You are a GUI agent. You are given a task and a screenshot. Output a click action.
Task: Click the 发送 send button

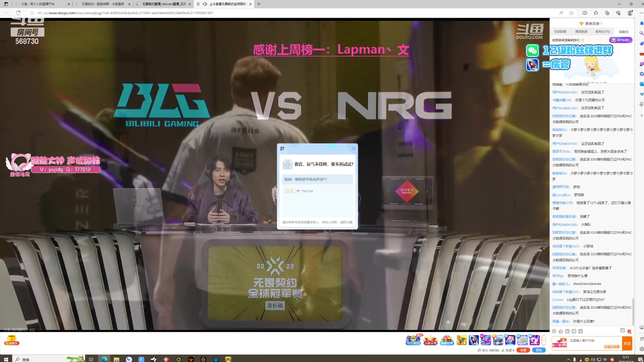[627, 343]
